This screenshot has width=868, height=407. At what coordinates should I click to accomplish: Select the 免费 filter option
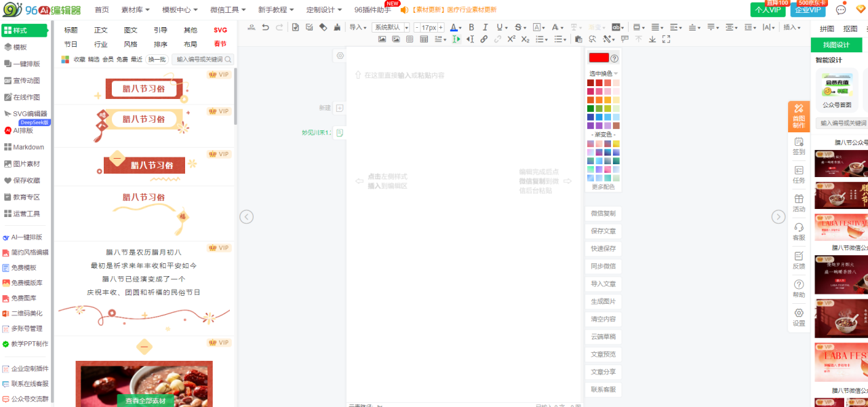pyautogui.click(x=121, y=60)
